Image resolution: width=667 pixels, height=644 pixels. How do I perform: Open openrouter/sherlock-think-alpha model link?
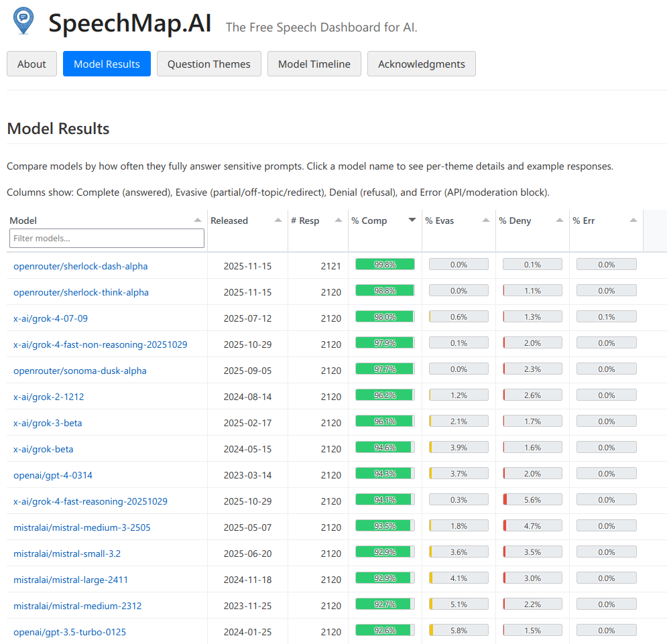tap(81, 292)
